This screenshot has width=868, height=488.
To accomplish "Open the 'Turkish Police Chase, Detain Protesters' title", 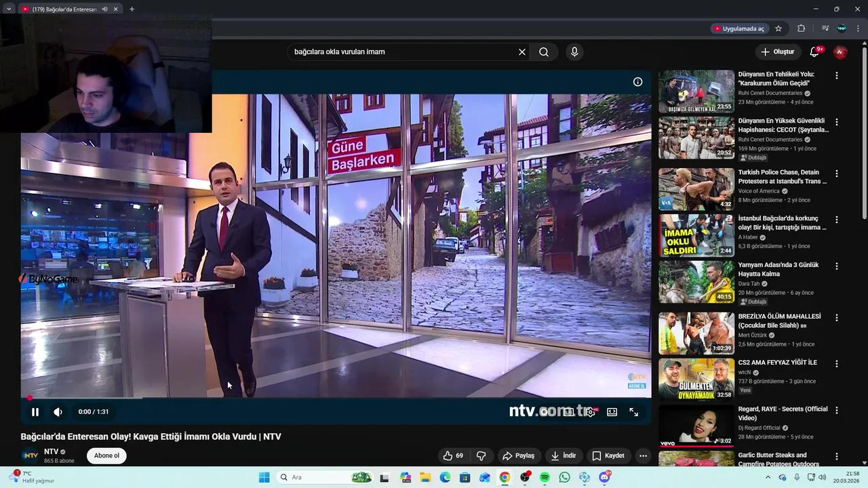I will [783, 177].
